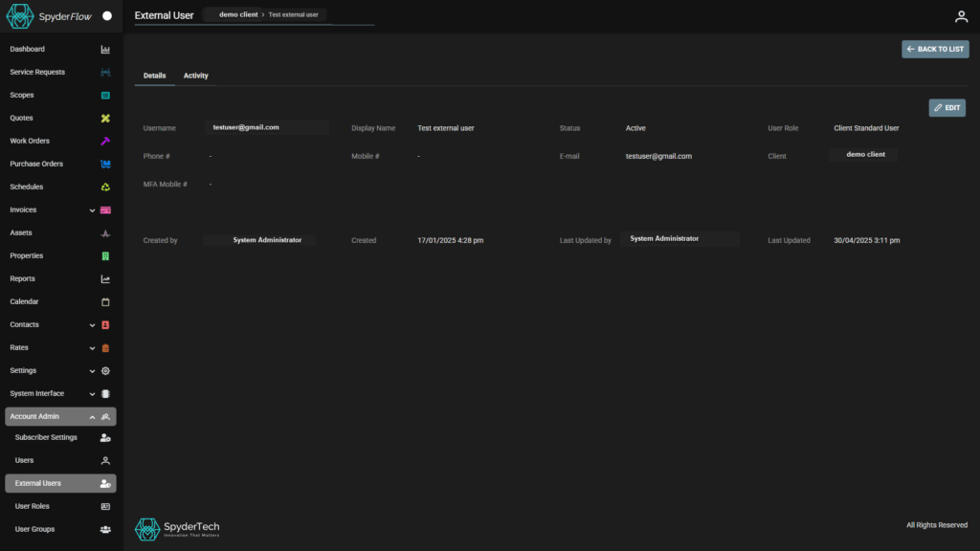Expand the Settings submenu chevron

point(93,371)
